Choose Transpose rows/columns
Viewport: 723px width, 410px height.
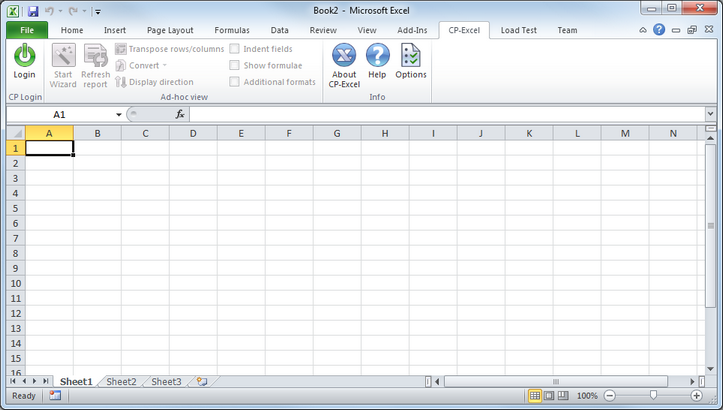(170, 49)
